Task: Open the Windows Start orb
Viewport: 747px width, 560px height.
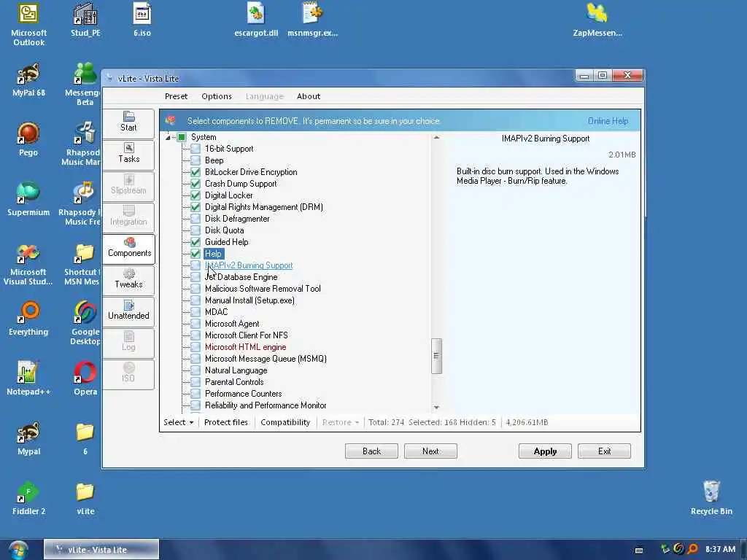Action: pyautogui.click(x=18, y=550)
